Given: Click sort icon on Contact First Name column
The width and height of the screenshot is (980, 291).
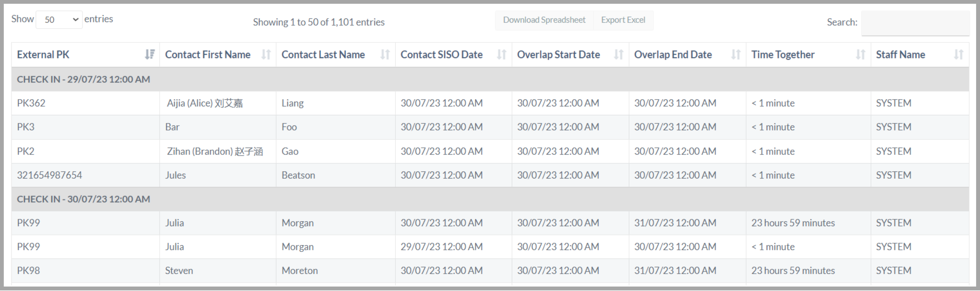Looking at the screenshot, I should 266,55.
